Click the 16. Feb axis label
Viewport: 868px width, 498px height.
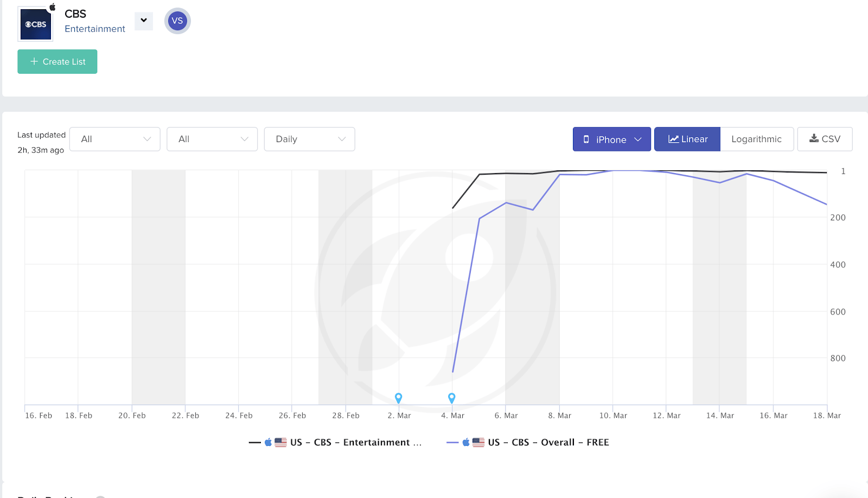coord(39,416)
